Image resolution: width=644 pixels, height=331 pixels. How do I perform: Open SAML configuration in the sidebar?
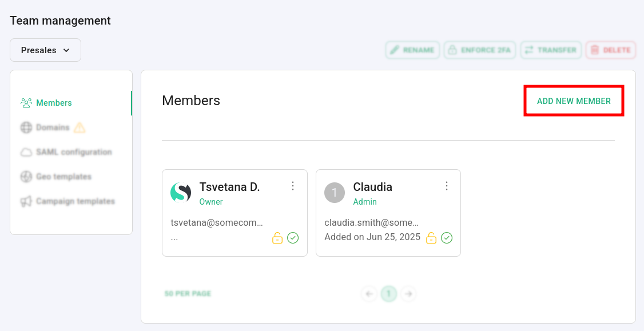[x=73, y=152]
